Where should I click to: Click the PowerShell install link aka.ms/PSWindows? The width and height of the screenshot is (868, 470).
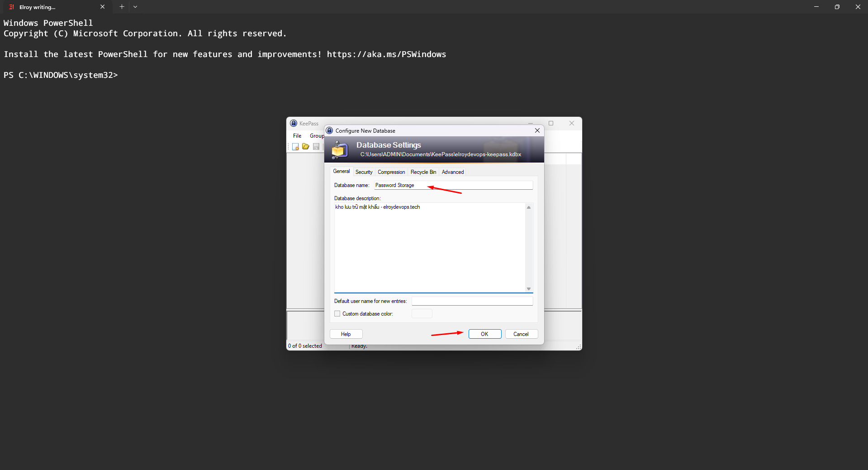[x=386, y=54]
